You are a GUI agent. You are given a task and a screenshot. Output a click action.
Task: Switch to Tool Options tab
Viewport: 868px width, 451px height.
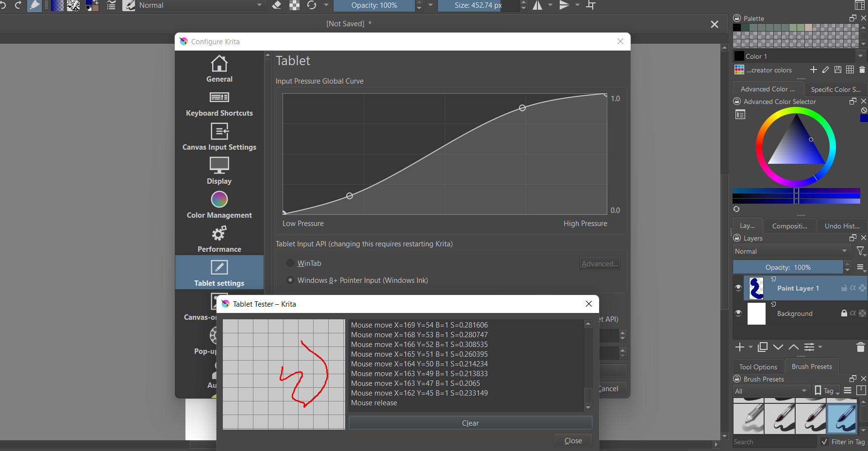758,367
